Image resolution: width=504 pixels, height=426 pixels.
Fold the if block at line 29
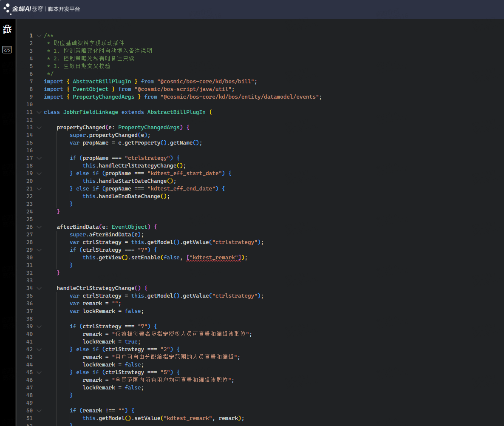click(39, 250)
